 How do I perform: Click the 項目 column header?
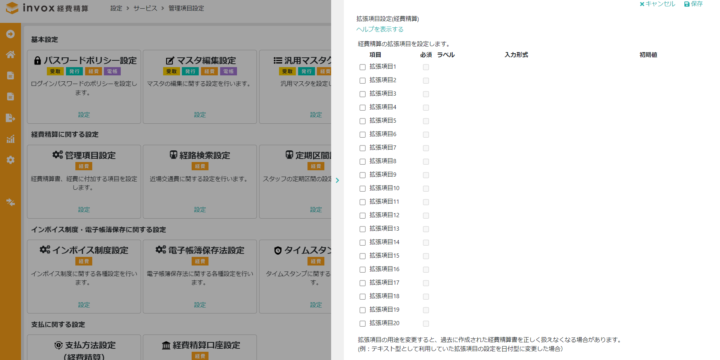375,55
